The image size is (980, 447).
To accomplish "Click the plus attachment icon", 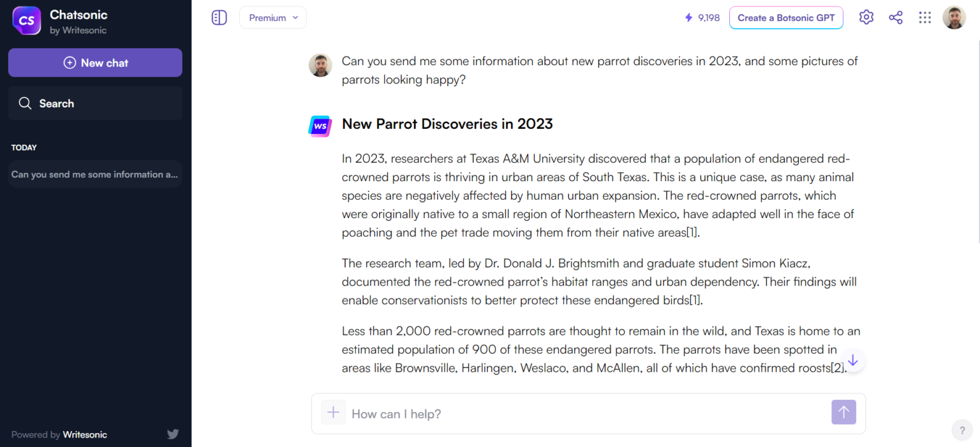I will coord(333,413).
